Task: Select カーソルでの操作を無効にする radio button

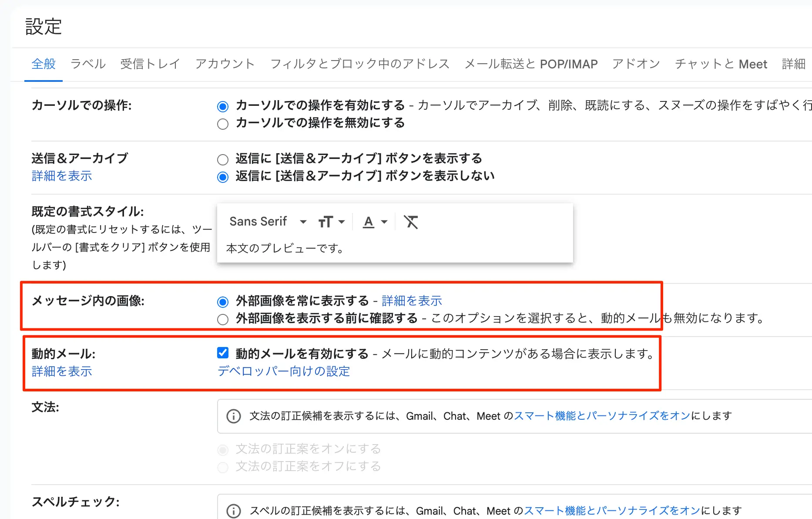Action: click(223, 124)
